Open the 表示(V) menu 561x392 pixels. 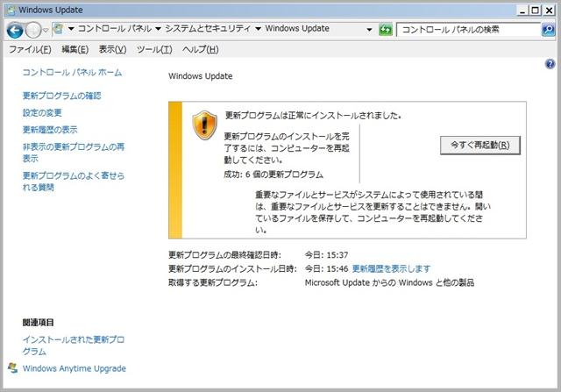click(x=113, y=49)
